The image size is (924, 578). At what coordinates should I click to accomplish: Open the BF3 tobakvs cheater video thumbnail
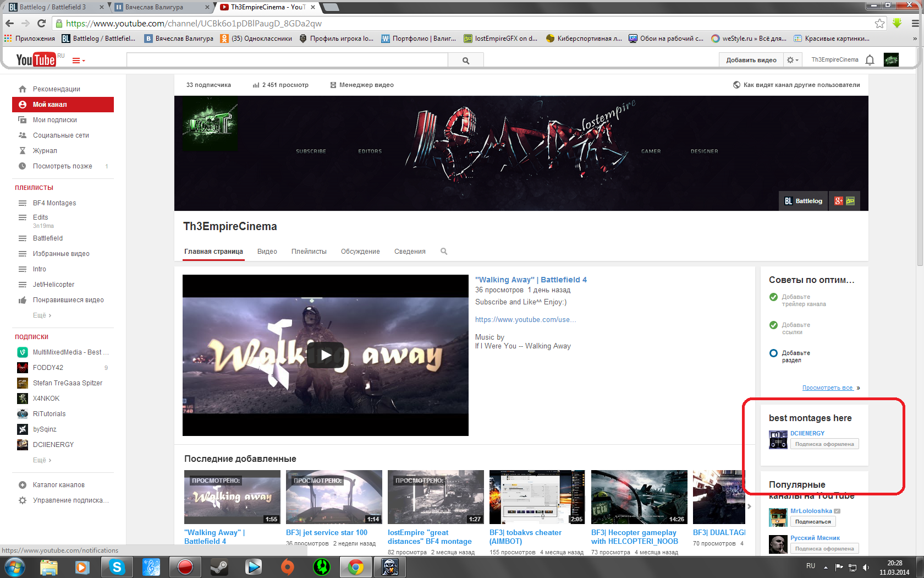pyautogui.click(x=537, y=497)
